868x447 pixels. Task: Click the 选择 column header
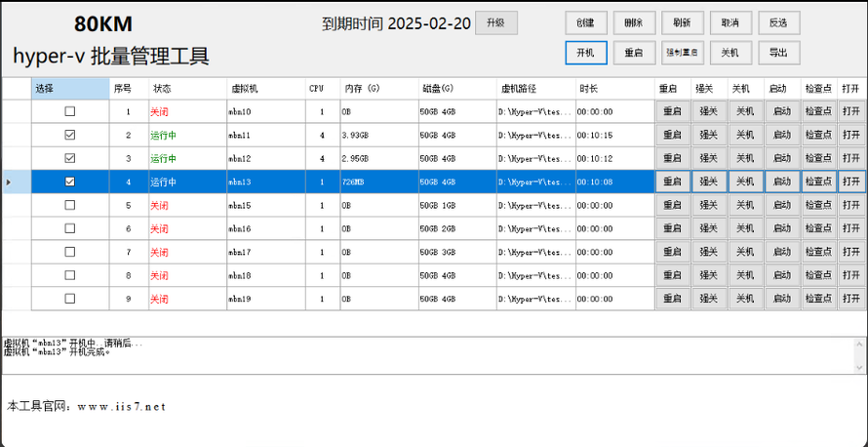coord(70,88)
